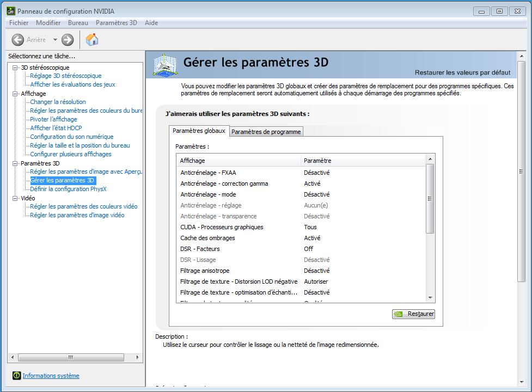
Task: Click the Tous value for CUDA
Action: (x=310, y=227)
